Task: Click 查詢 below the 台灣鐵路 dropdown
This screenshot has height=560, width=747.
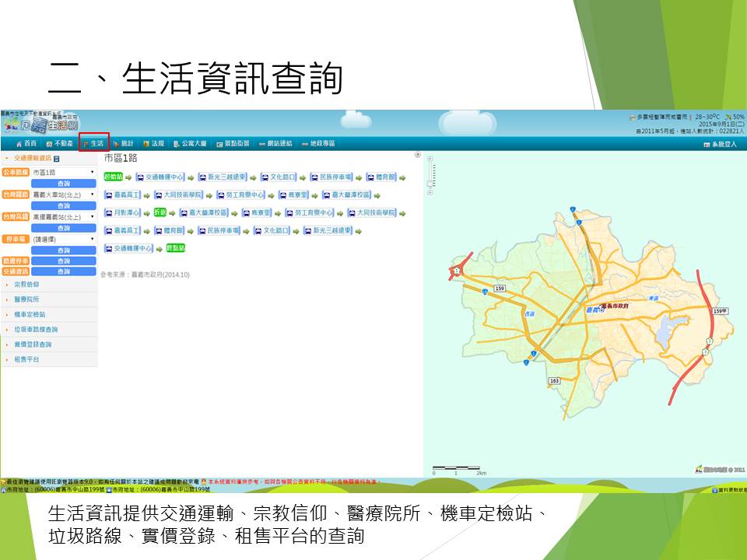Action: (x=64, y=206)
